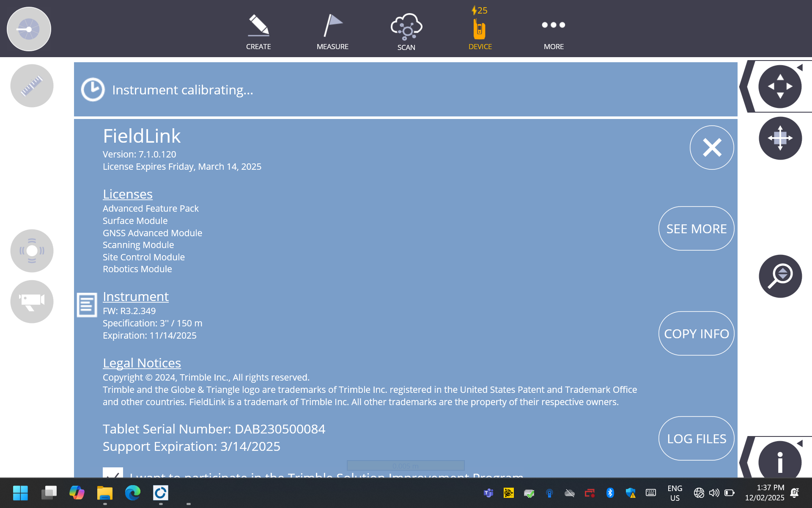The width and height of the screenshot is (812, 508).
Task: Click the Expiration: 11/14/2025 text
Action: pyautogui.click(x=150, y=336)
